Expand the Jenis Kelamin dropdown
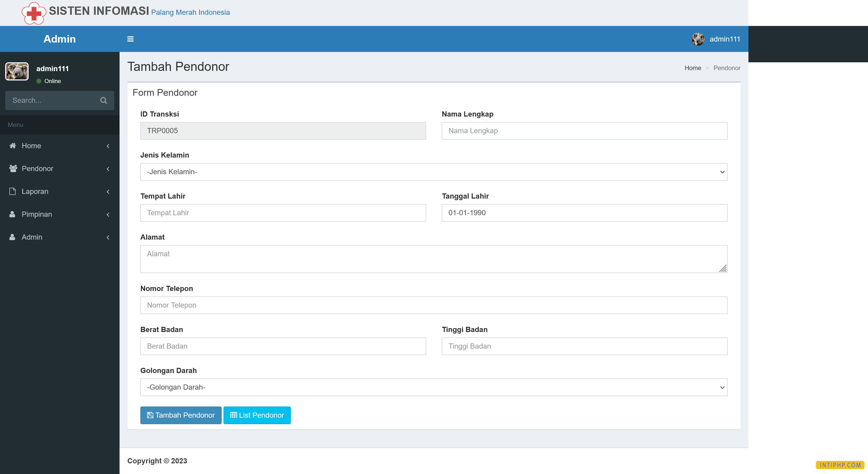 tap(434, 172)
